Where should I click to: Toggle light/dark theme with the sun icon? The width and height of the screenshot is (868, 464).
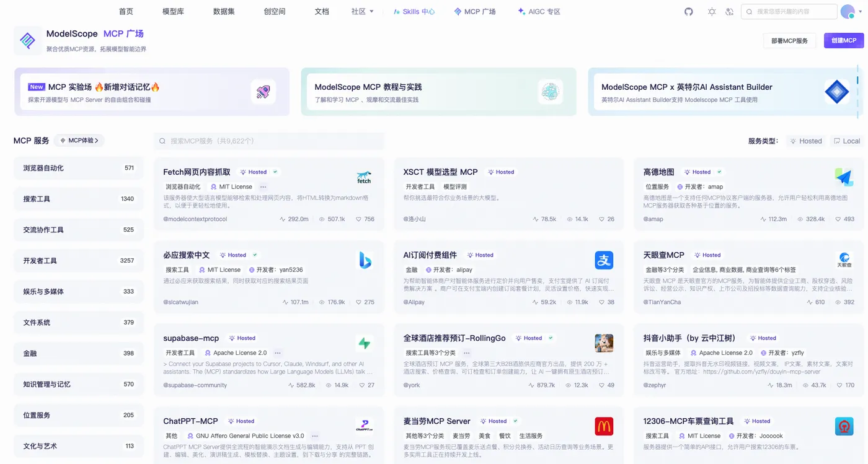pos(712,12)
